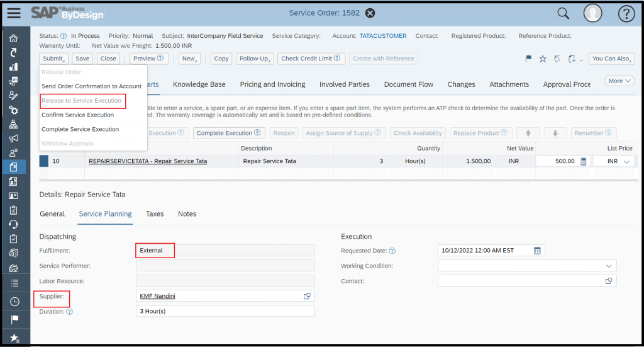Choose Complete Service Execution menu item

[x=80, y=129]
